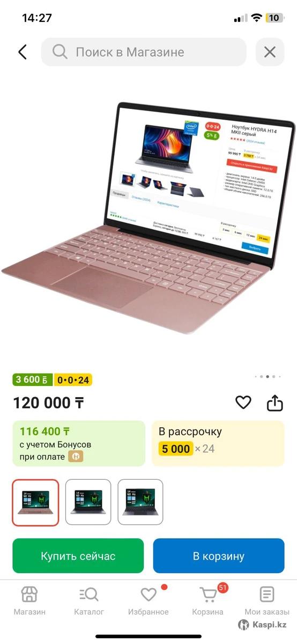Open the Магазин tab
Viewport: 297px width, 644px height.
point(29,602)
